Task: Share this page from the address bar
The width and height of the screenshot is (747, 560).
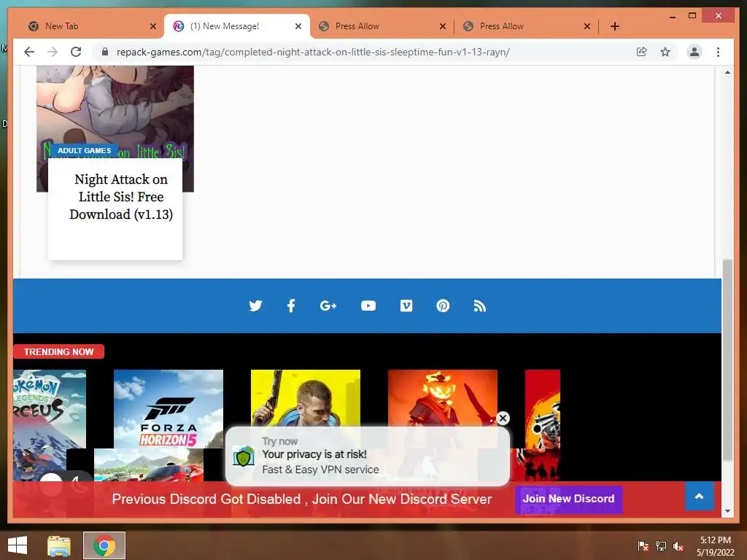Action: 642,52
